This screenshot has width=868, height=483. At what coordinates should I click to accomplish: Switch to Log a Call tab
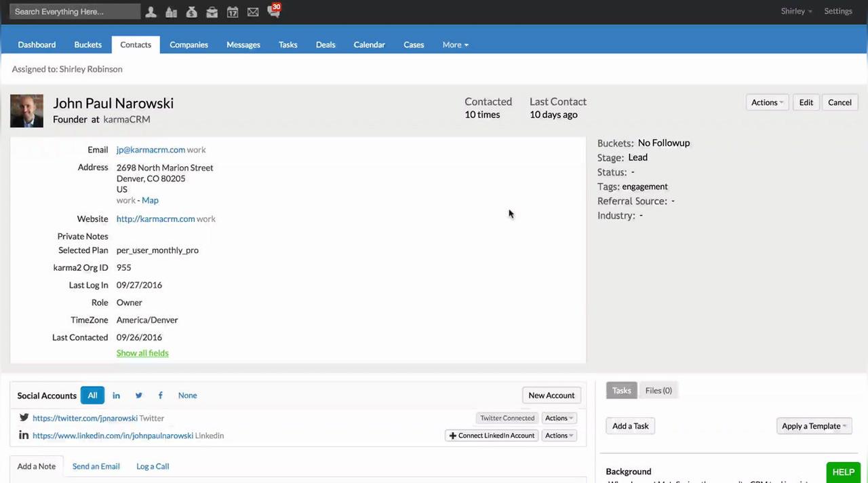[x=153, y=467]
